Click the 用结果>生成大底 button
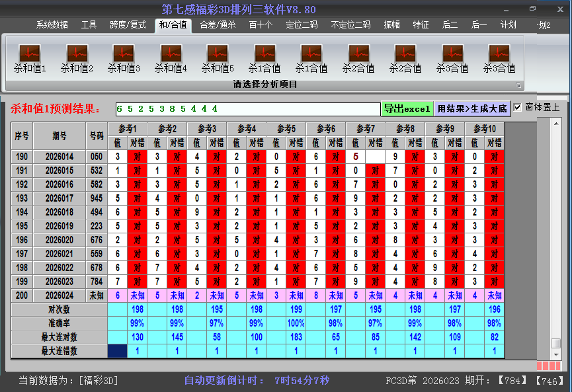This screenshot has width=572, height=392. [x=472, y=108]
